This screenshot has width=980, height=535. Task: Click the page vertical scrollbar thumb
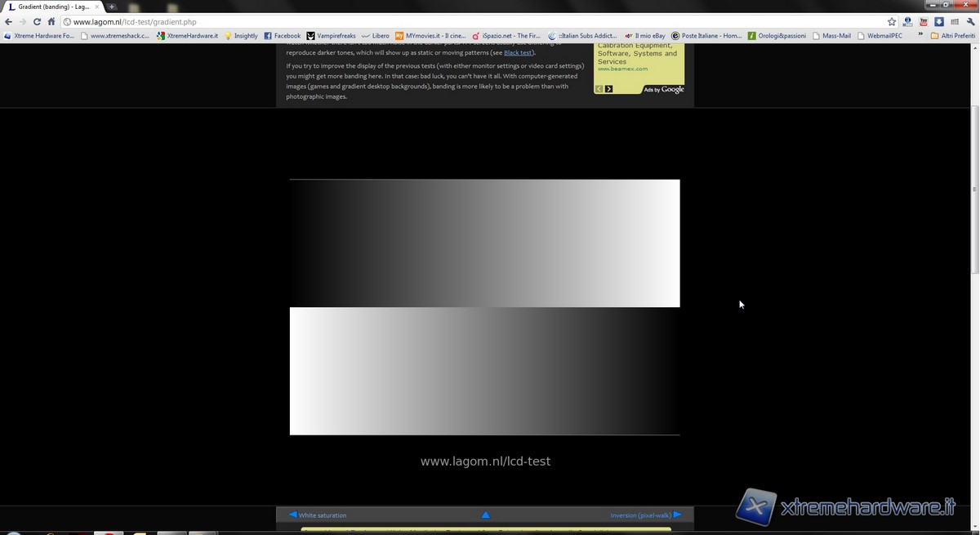coord(974,188)
